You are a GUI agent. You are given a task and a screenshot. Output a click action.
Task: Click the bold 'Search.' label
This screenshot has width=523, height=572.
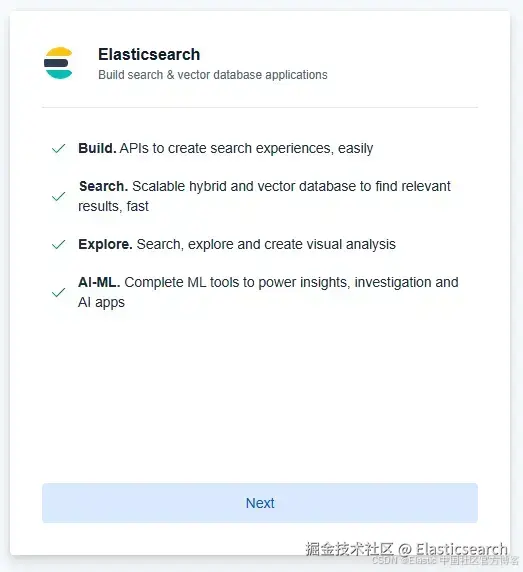[x=104, y=186]
